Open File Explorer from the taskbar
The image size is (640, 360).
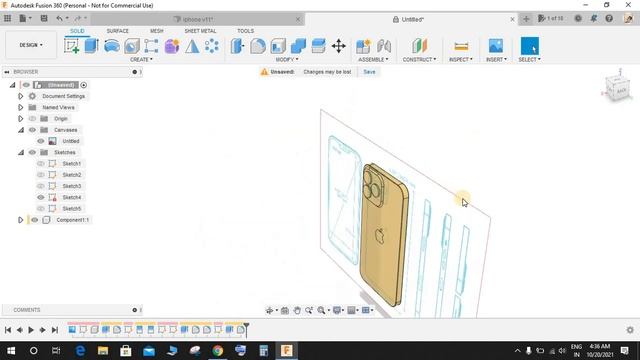102,351
